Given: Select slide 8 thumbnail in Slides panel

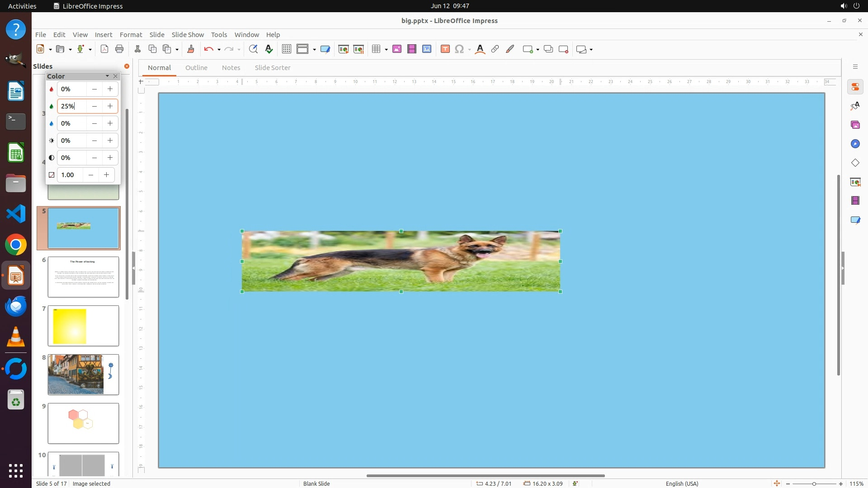Looking at the screenshot, I should point(83,375).
